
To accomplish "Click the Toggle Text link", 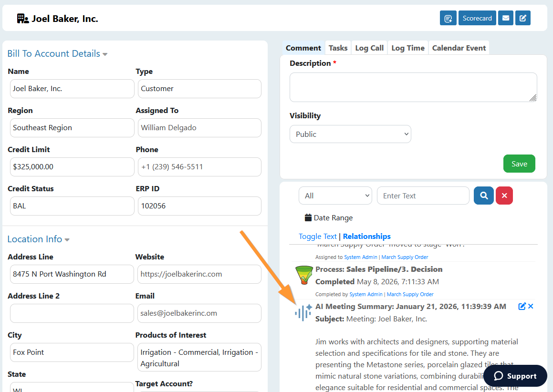I will (317, 236).
